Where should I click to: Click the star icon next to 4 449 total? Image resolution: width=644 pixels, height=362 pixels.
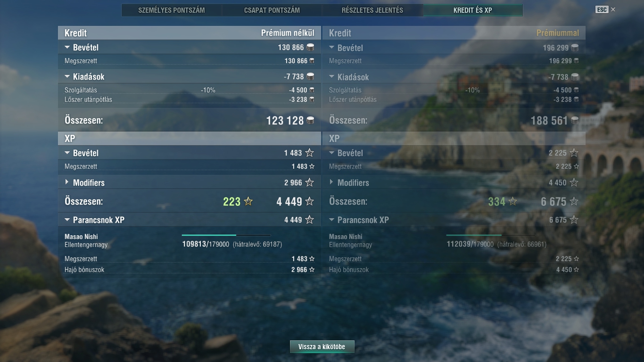coord(309,202)
